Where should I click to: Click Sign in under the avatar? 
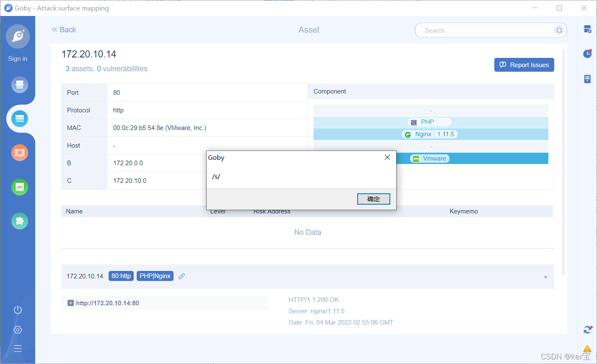click(x=18, y=59)
